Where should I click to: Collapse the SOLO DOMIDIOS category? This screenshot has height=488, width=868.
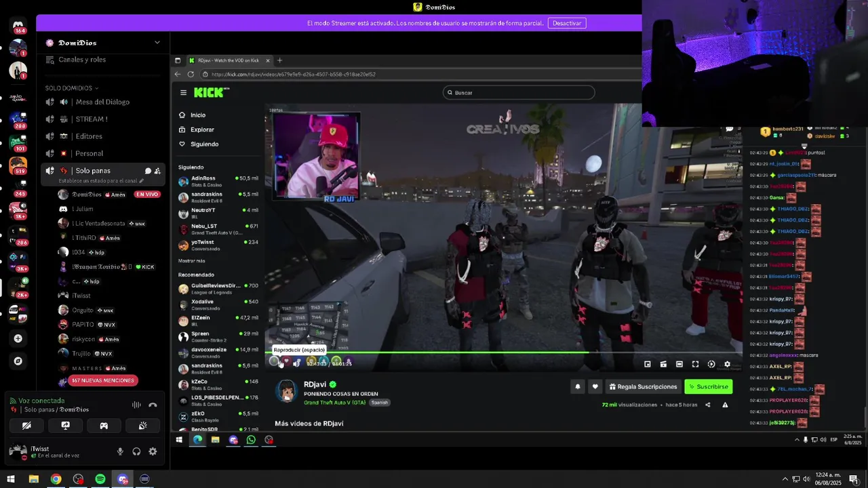click(x=71, y=88)
